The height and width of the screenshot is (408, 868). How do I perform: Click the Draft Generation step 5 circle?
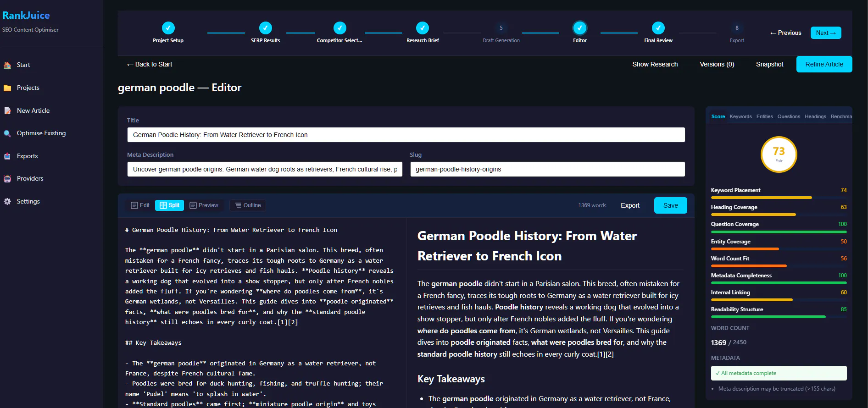pos(501,28)
